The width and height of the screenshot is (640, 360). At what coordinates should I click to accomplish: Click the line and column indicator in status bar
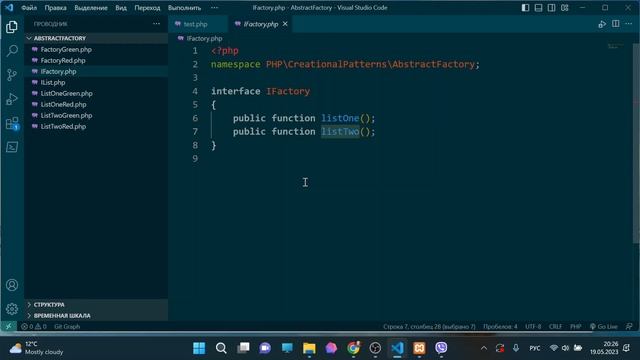[x=429, y=327]
